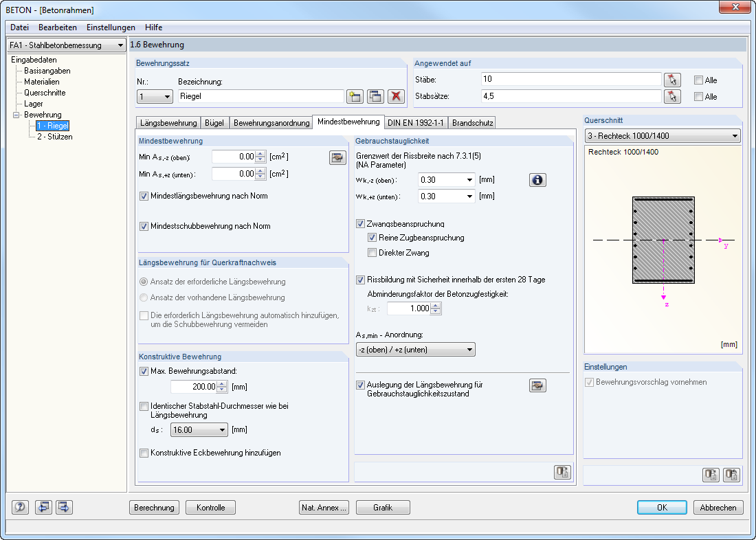Open wk,+z (unten) crack width dropdown
The height and width of the screenshot is (540, 756).
tap(447, 196)
